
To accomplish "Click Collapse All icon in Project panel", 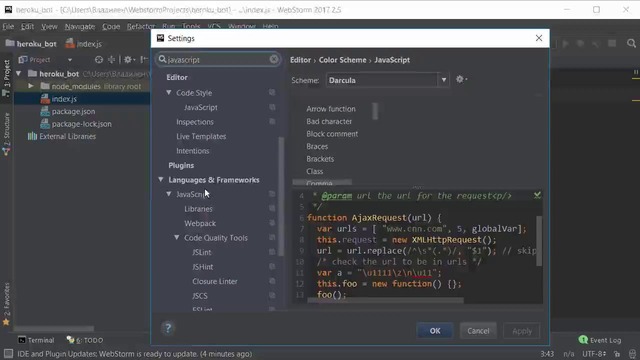I will click(x=111, y=60).
